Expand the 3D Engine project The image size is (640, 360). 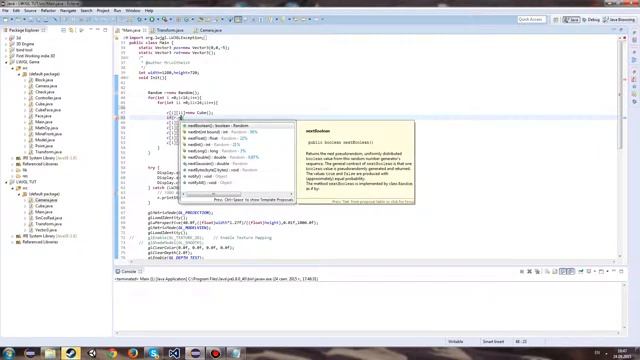click(x=6, y=44)
